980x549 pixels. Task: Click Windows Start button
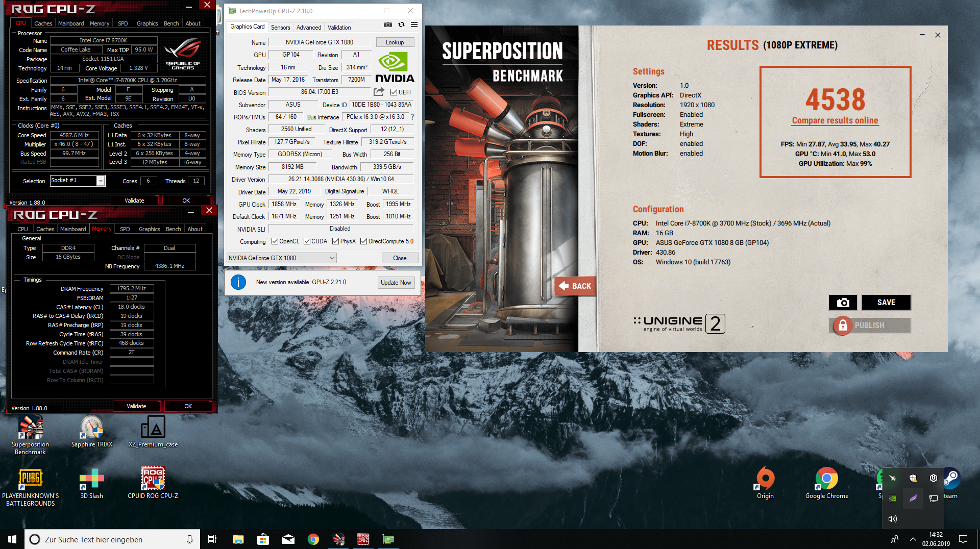12,539
